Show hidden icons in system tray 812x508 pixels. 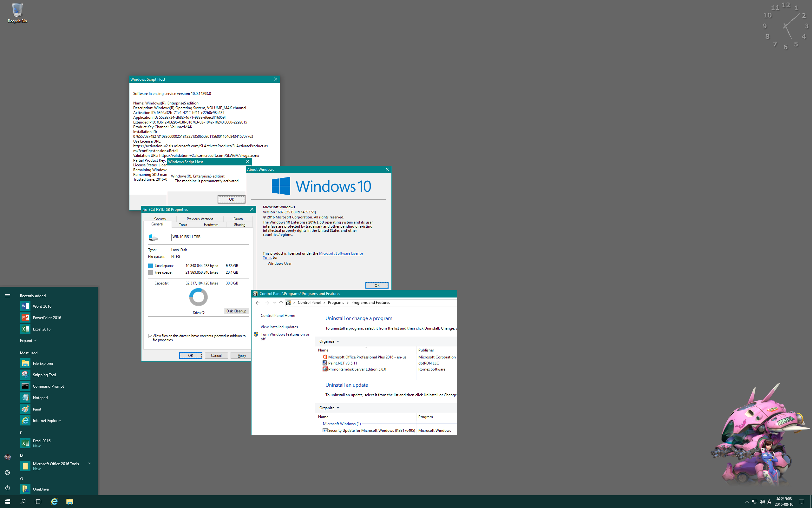click(747, 502)
